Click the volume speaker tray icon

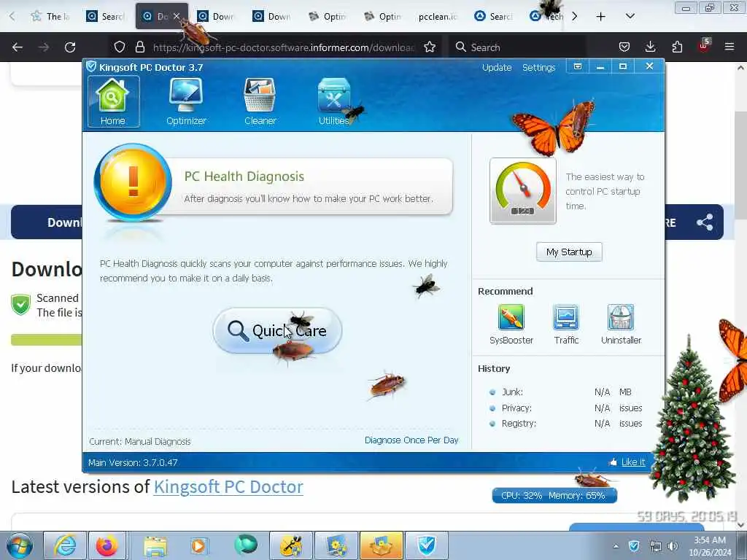[x=673, y=546]
